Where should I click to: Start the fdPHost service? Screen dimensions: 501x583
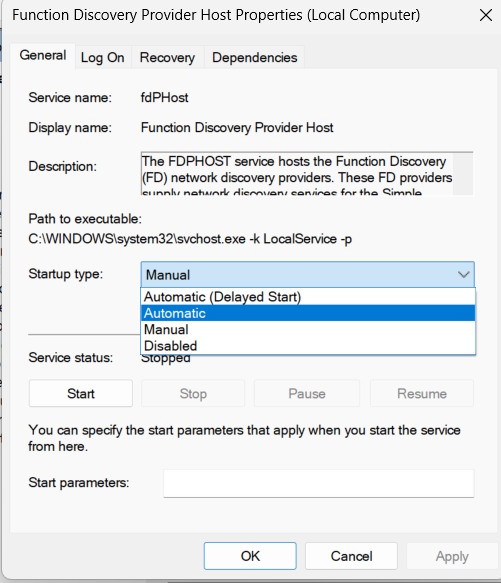point(81,393)
